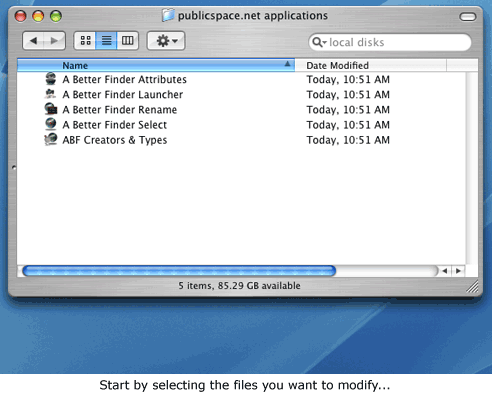Switch to column view
The width and height of the screenshot is (492, 398).
coord(128,41)
